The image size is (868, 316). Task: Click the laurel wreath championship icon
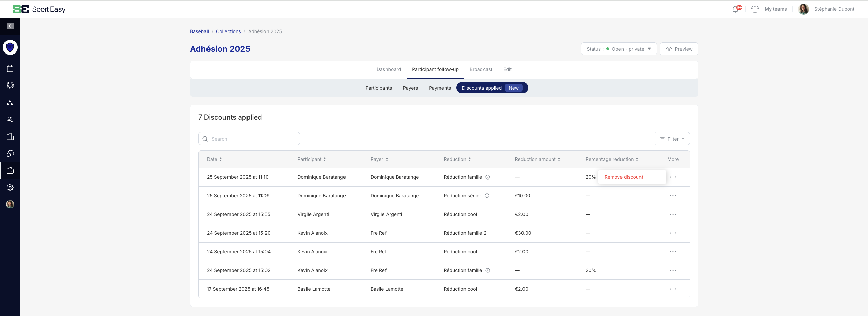10,86
